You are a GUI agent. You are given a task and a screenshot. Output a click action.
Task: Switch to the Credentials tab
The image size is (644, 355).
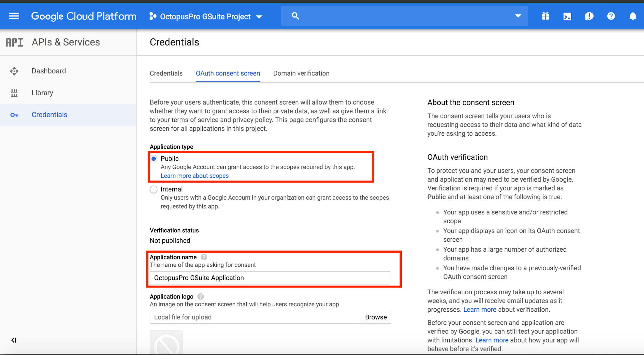(x=166, y=73)
